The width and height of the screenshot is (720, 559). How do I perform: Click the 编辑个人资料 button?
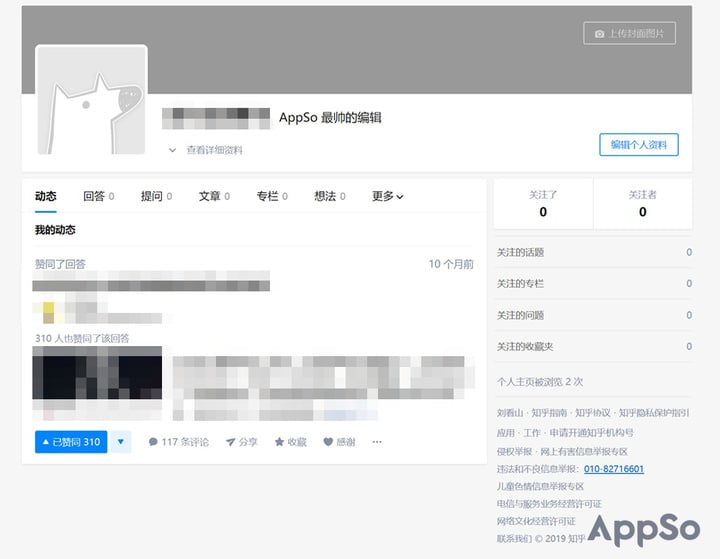click(x=639, y=145)
